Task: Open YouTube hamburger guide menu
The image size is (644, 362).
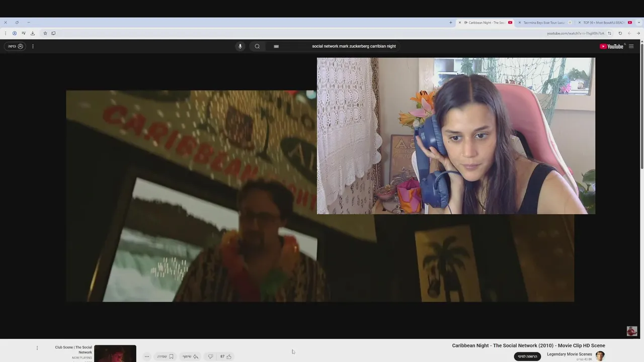Action: coord(631,46)
